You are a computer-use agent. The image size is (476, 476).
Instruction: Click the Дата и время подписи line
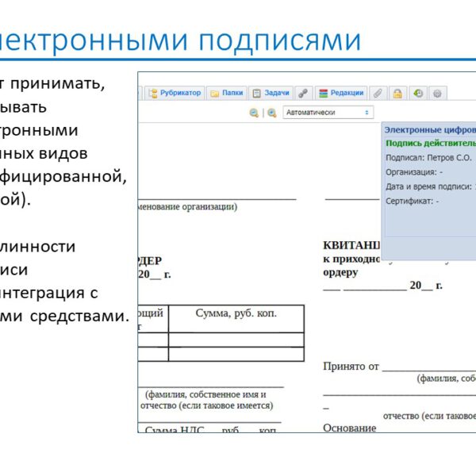click(429, 186)
